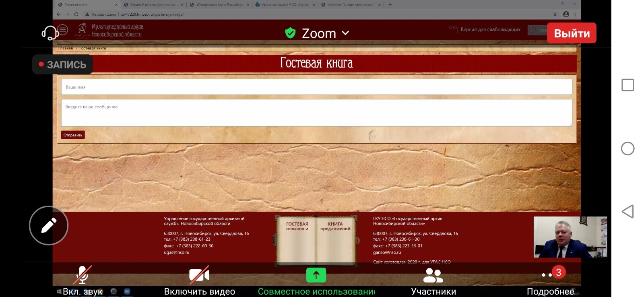Image resolution: width=644 pixels, height=297 pixels.
Task: Click the Ваше имя input field
Action: 316,87
